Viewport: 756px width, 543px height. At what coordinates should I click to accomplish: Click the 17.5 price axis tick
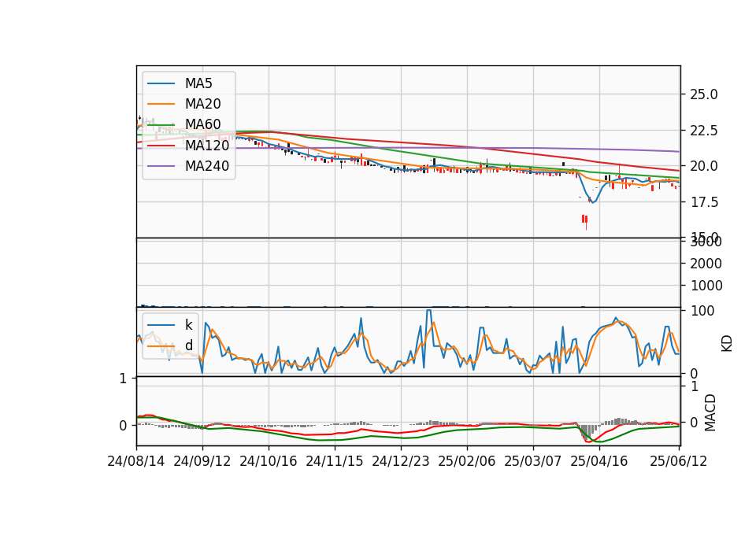pos(704,202)
